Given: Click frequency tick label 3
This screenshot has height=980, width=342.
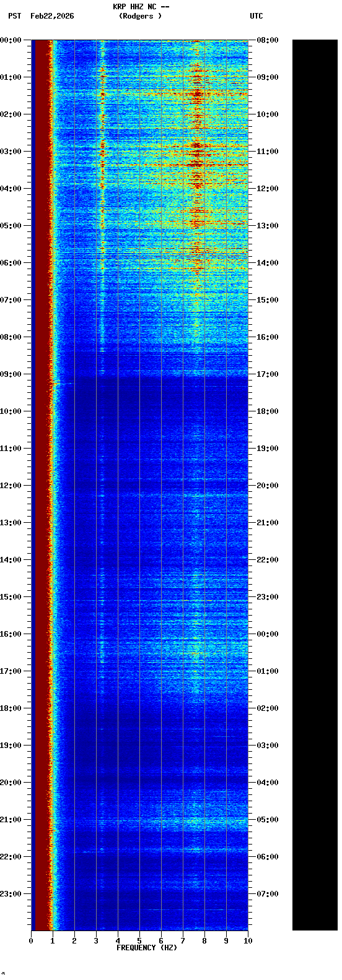Looking at the screenshot, I should (96, 941).
